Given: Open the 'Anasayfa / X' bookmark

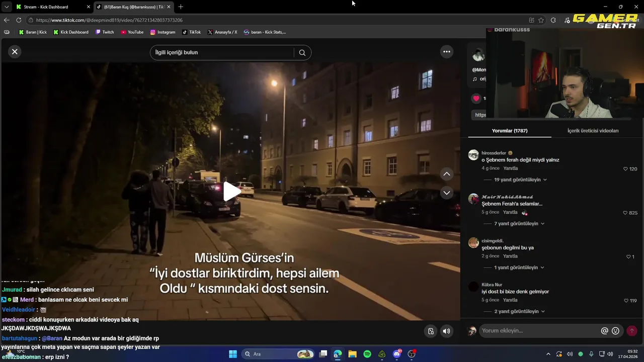Looking at the screenshot, I should pyautogui.click(x=222, y=32).
